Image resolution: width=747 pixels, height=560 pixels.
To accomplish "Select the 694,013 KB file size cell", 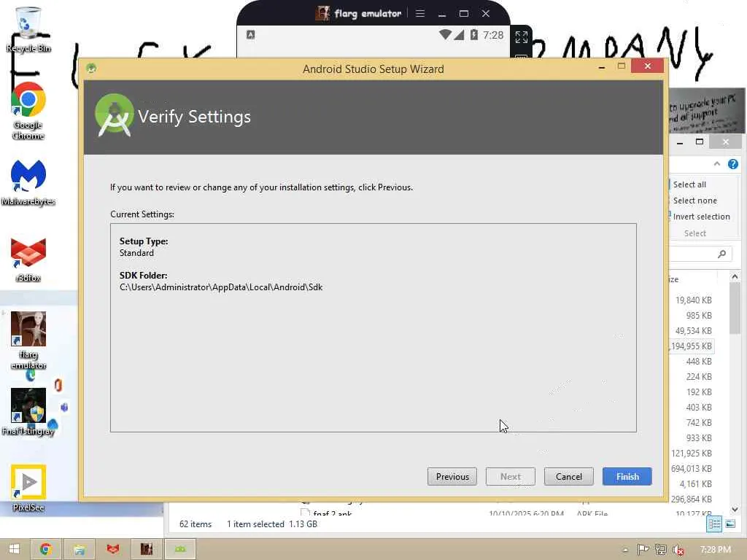I will click(692, 469).
